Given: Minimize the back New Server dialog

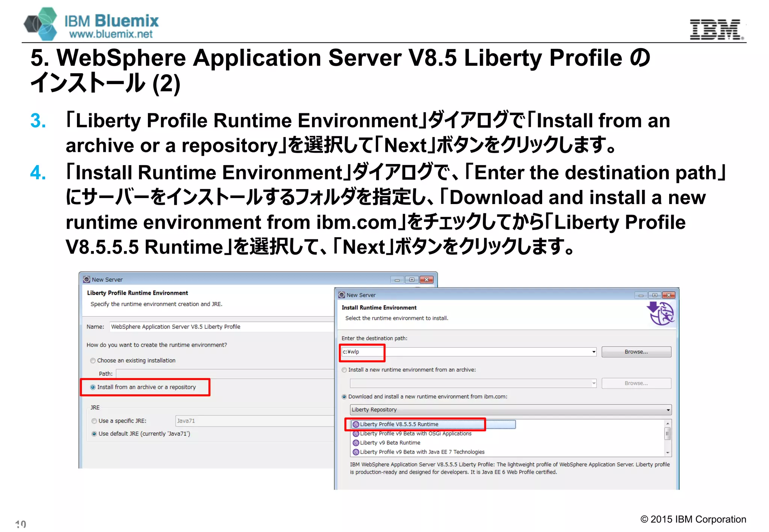Looking at the screenshot, I should coord(397,280).
